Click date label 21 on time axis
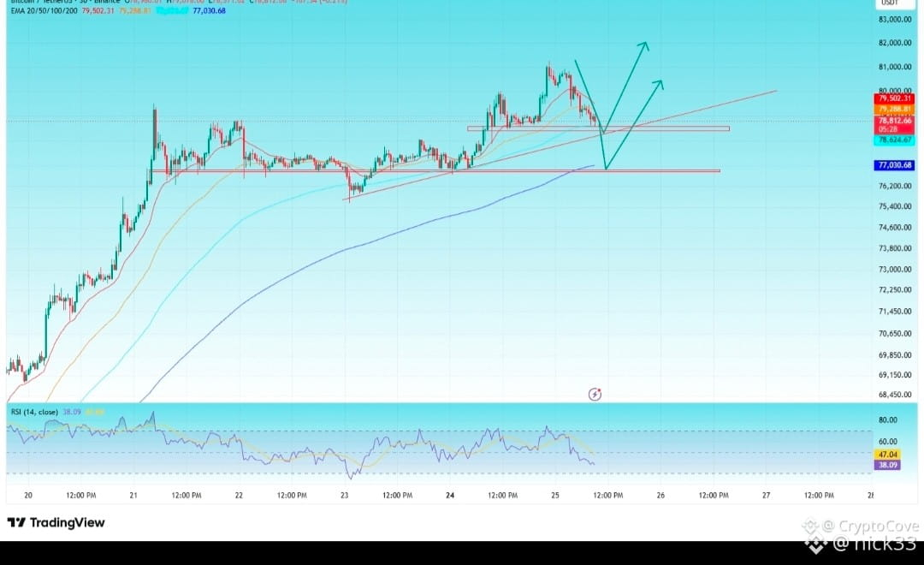 (133, 496)
